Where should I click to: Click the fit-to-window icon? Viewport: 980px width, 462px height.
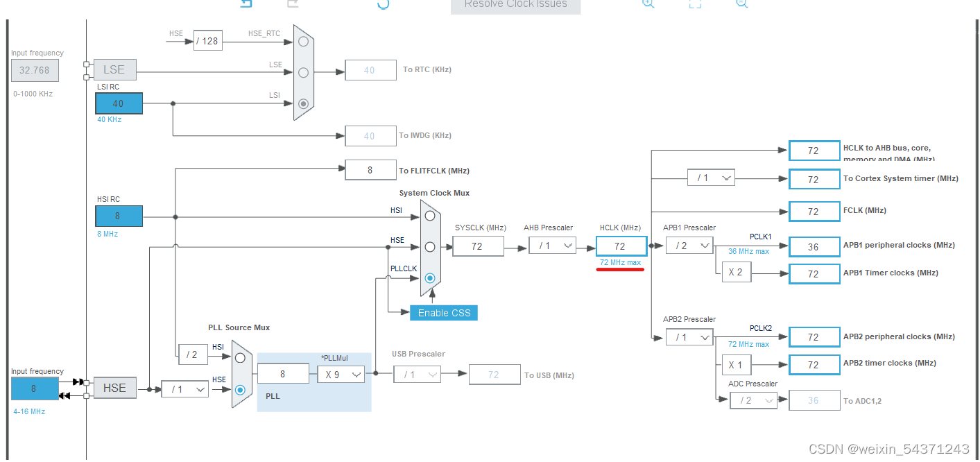pos(695,4)
